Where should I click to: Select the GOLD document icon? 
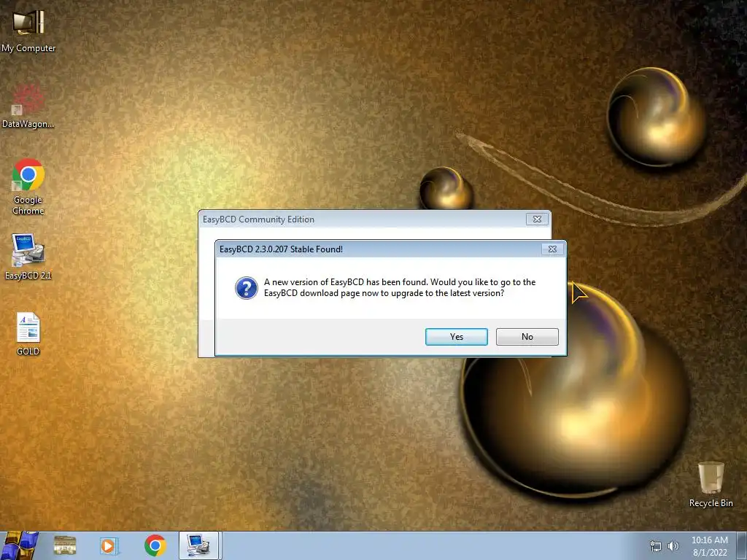[x=28, y=333]
